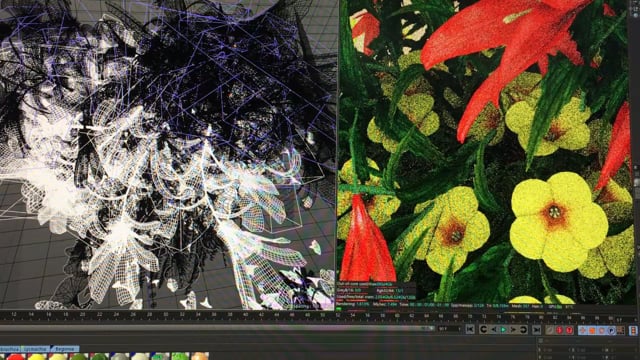Jump to the previous keyframe
The width and height of the screenshot is (640, 360).
click(x=483, y=329)
